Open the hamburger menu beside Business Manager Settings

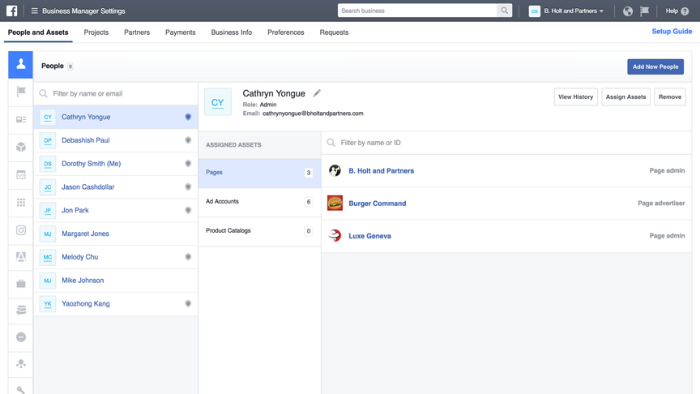34,11
